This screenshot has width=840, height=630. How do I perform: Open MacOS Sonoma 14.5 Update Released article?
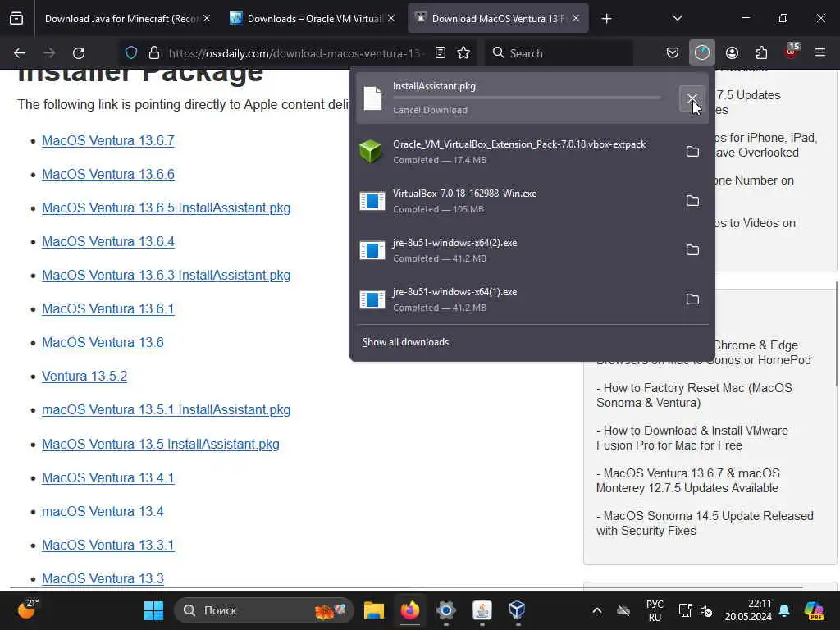pyautogui.click(x=705, y=523)
